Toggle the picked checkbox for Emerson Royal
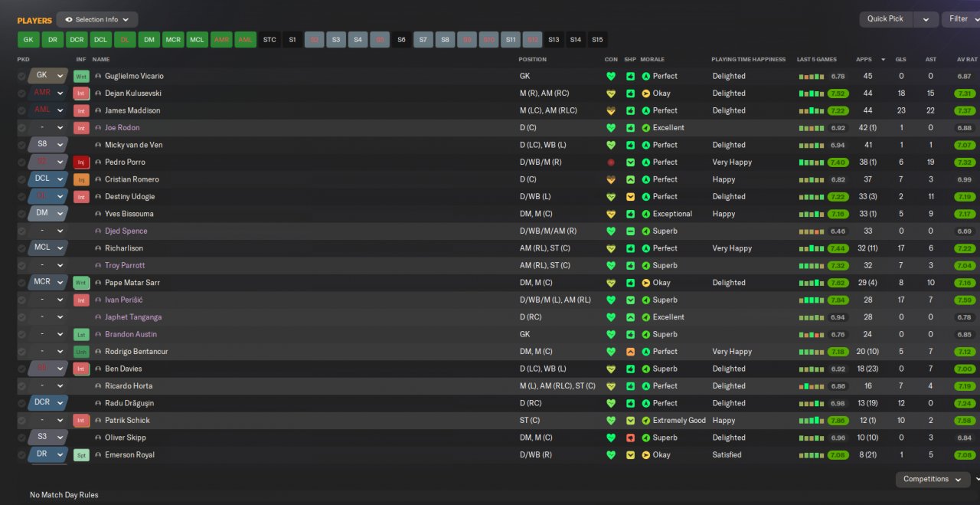This screenshot has width=980, height=505. [x=21, y=455]
